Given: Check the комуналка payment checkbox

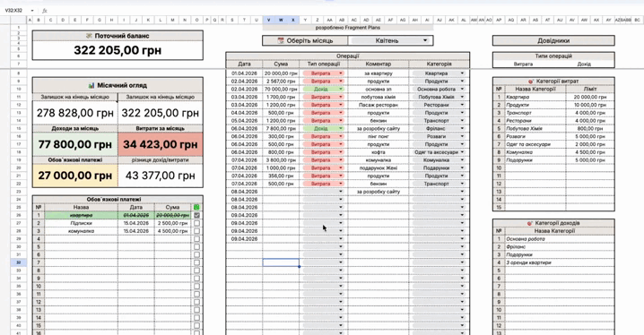Looking at the screenshot, I should click(196, 231).
